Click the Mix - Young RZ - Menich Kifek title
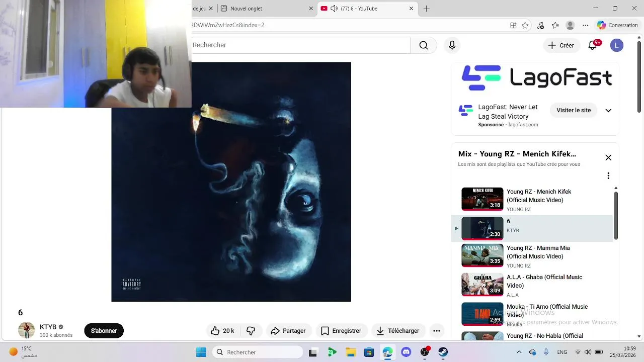Screen dimensions: 644x362 click(517, 154)
